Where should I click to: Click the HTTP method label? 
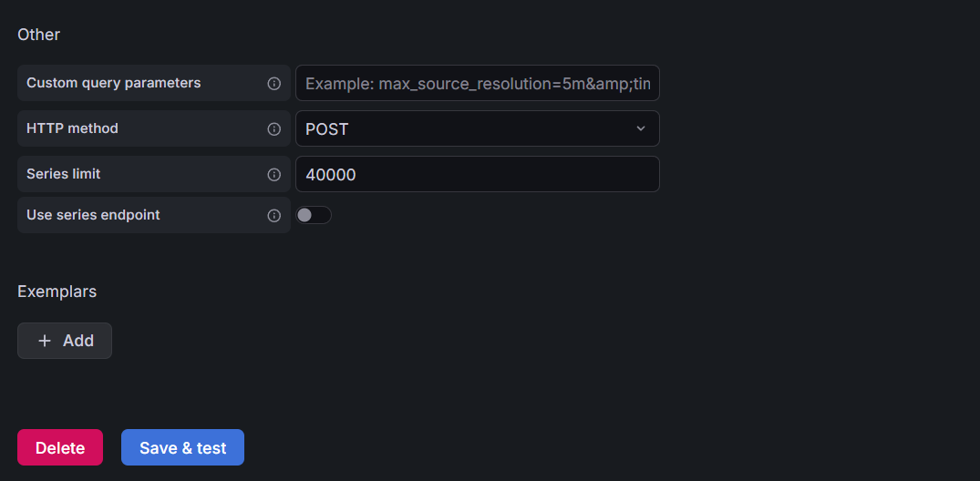pos(72,128)
